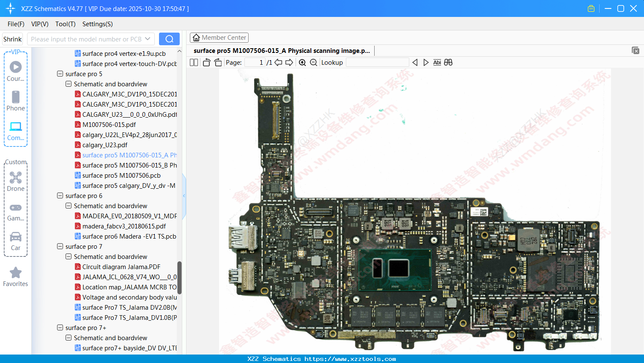The image size is (644, 363).
Task: Rotate page clockwise icon
Action: tap(218, 62)
